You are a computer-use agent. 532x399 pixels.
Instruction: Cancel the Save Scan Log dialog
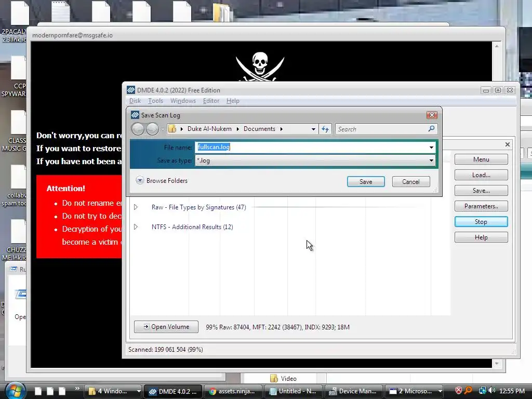tap(411, 181)
